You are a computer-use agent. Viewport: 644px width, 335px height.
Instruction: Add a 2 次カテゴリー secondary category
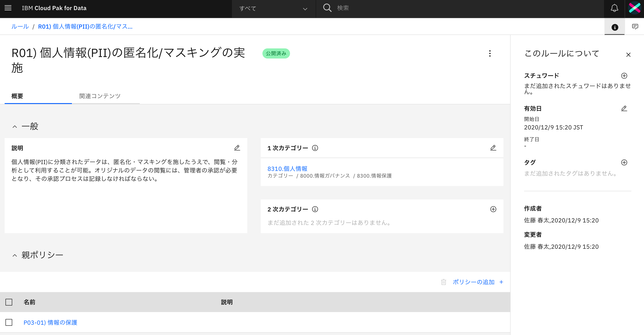pyautogui.click(x=493, y=209)
